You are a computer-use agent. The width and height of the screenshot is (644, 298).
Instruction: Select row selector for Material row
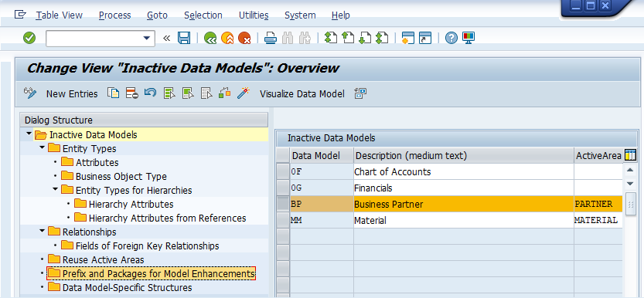283,221
